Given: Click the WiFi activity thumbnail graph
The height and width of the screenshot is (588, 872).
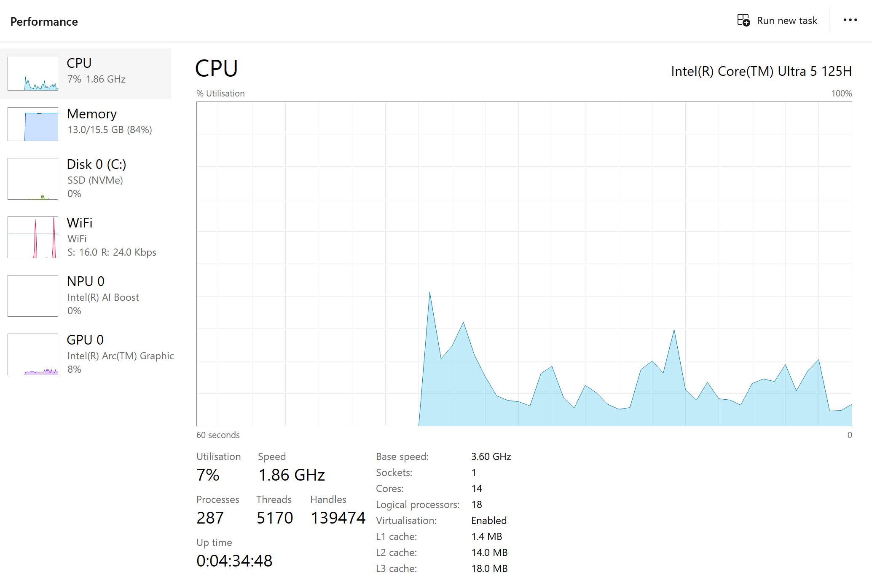Looking at the screenshot, I should (x=33, y=237).
